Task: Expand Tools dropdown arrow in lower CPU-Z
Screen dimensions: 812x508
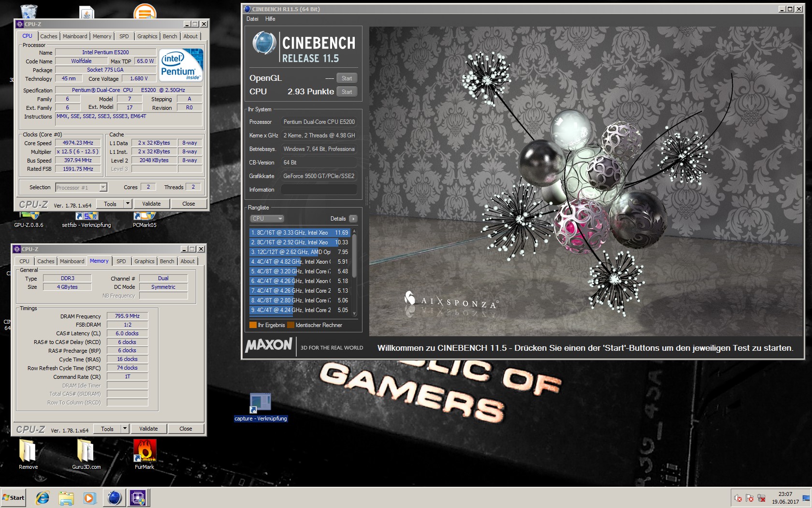Action: coord(125,429)
